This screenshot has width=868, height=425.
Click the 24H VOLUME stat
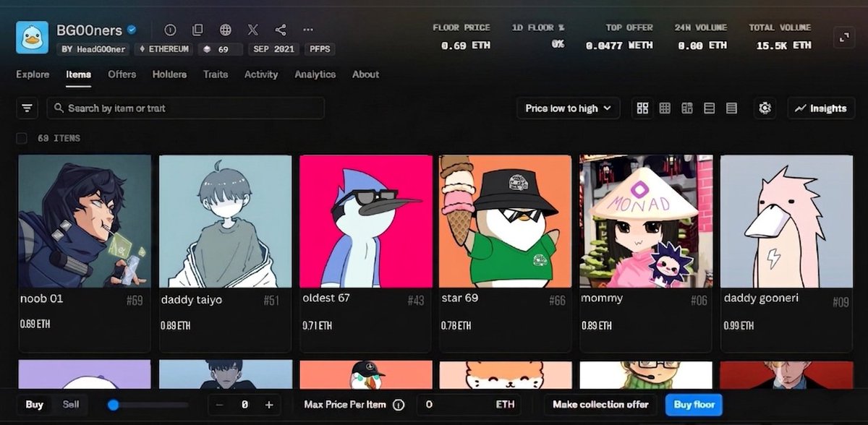(702, 36)
